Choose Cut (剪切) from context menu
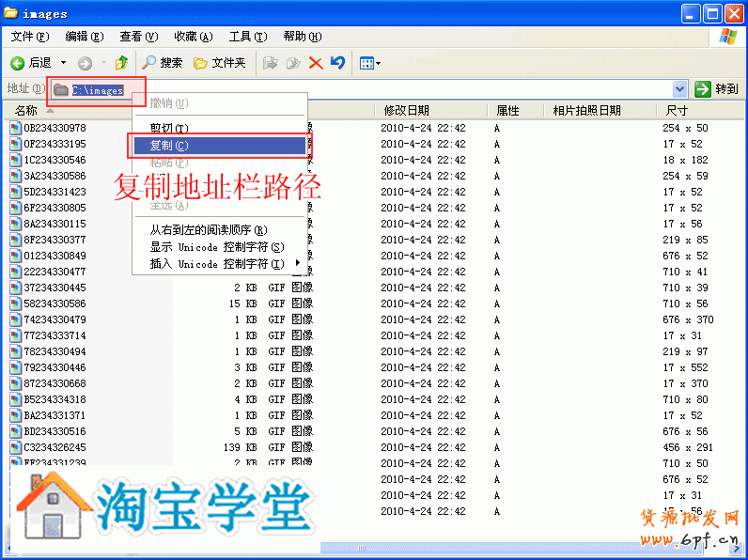This screenshot has width=748, height=560. coord(169,128)
